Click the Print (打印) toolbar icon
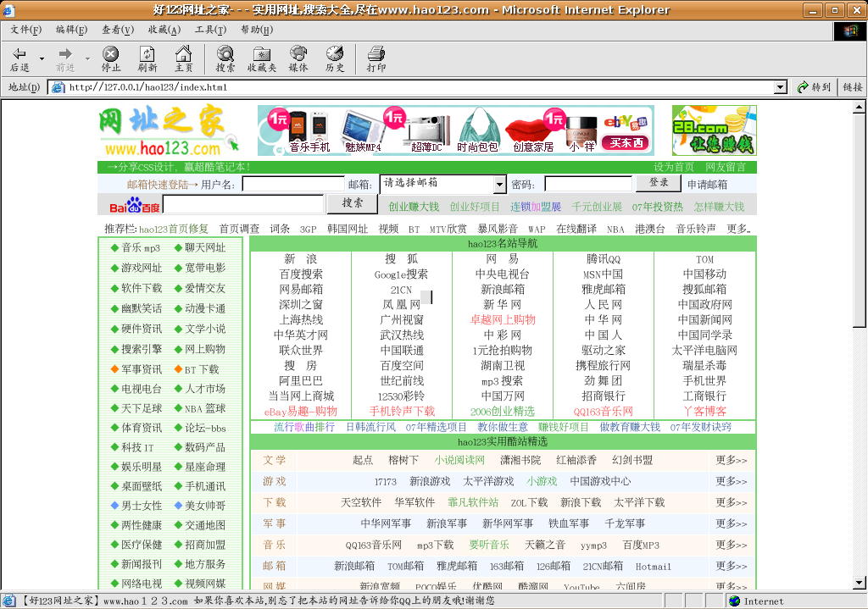 [376, 53]
